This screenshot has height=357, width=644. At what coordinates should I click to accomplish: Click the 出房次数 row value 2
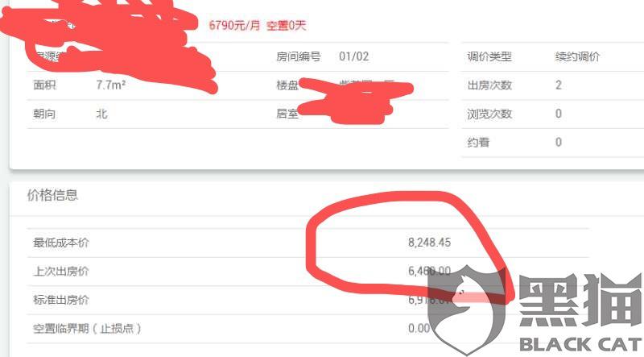pyautogui.click(x=558, y=85)
